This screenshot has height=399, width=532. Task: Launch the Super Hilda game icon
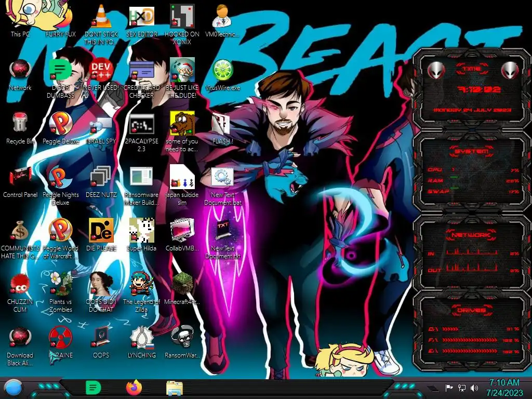click(x=141, y=235)
